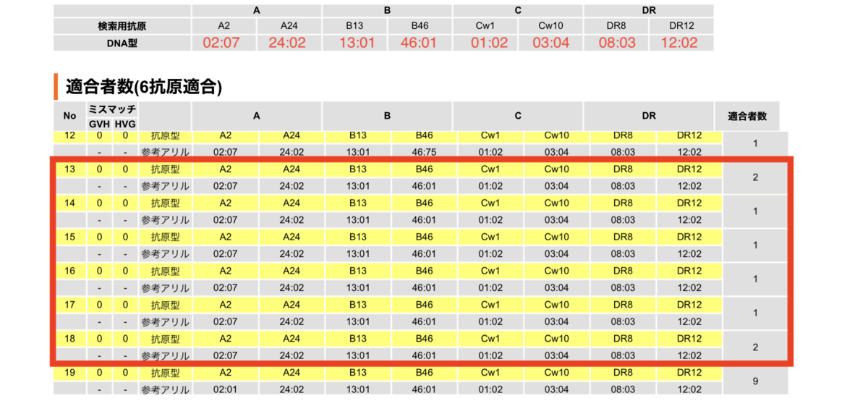This screenshot has width=868, height=401.
Task: Click red DNA type value 12:02
Action: click(x=679, y=43)
